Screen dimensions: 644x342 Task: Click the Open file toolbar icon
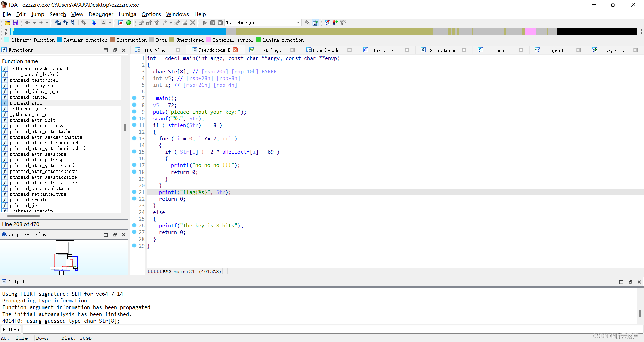[7, 23]
